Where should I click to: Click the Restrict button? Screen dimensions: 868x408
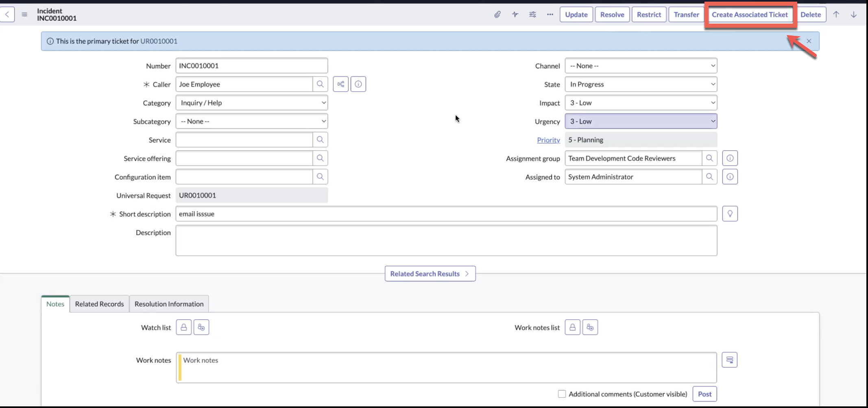(x=649, y=14)
